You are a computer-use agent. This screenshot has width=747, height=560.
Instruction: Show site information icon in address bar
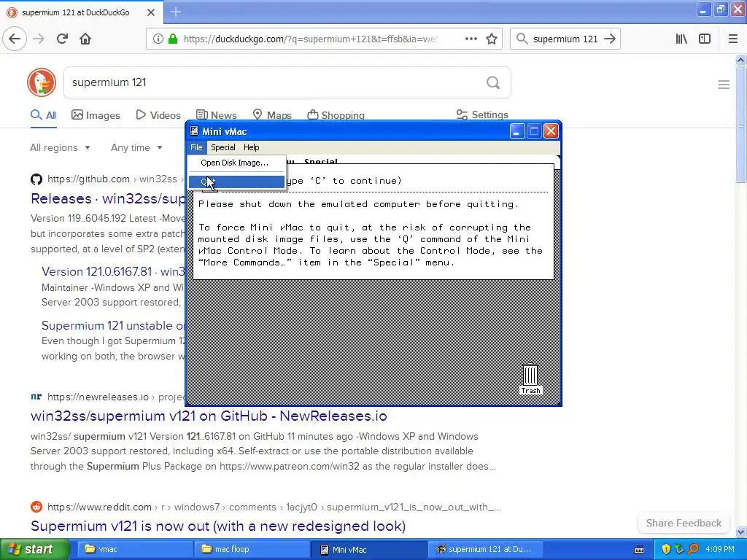point(158,39)
